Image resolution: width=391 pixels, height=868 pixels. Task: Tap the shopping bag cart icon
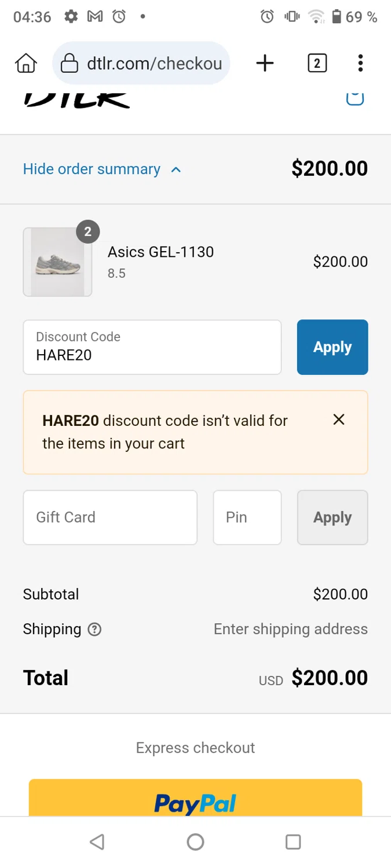tap(355, 98)
